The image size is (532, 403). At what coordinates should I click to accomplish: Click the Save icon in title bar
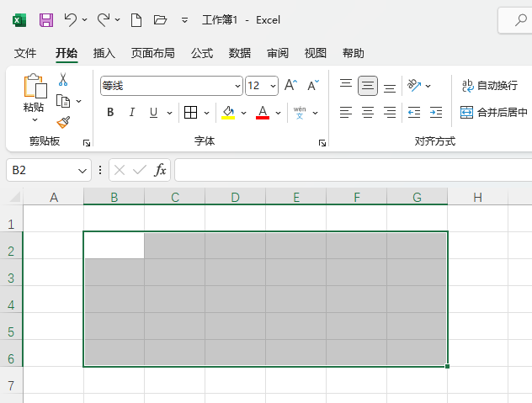pyautogui.click(x=46, y=19)
